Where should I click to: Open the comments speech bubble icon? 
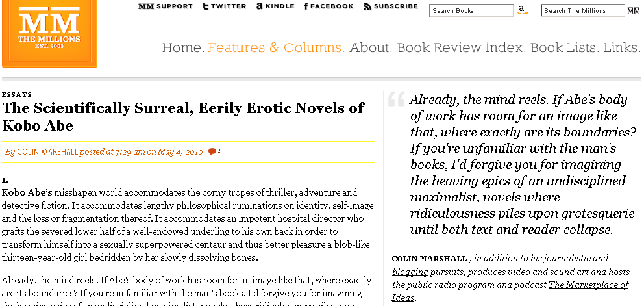pyautogui.click(x=212, y=152)
